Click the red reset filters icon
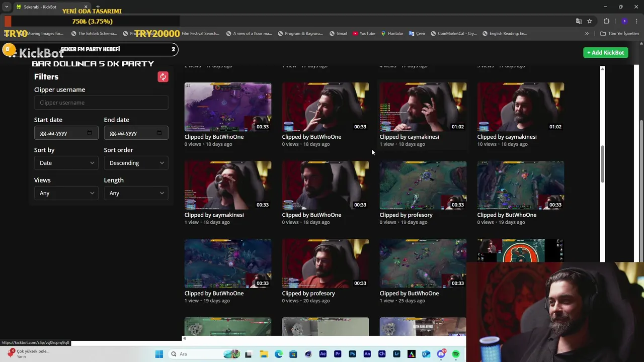The height and width of the screenshot is (362, 644). tap(163, 76)
